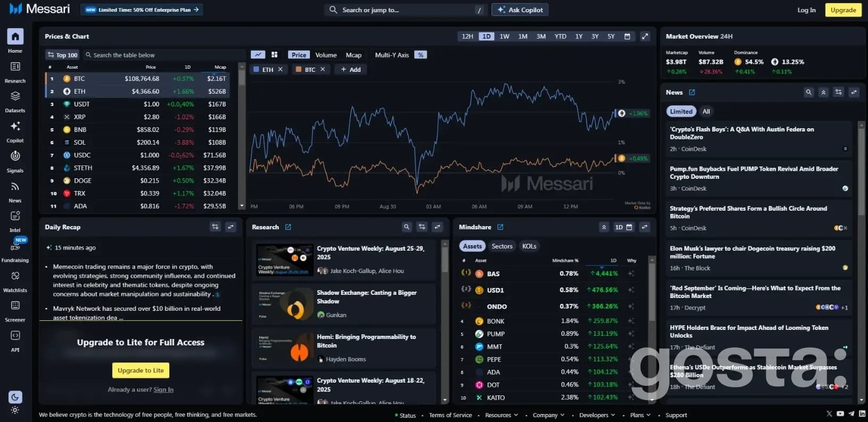Open Intel in the sidebar
The width and height of the screenshot is (868, 422).
[x=15, y=221]
